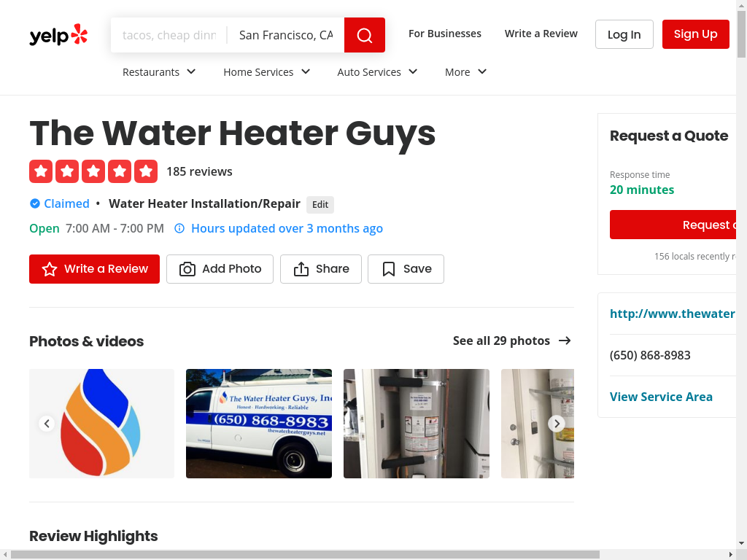The height and width of the screenshot is (560, 747).
Task: Save business with bookmark button
Action: 406,269
